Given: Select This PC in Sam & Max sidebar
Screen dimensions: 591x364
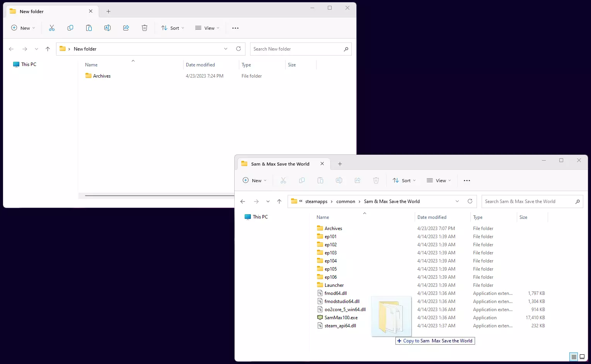Looking at the screenshot, I should coord(256,217).
